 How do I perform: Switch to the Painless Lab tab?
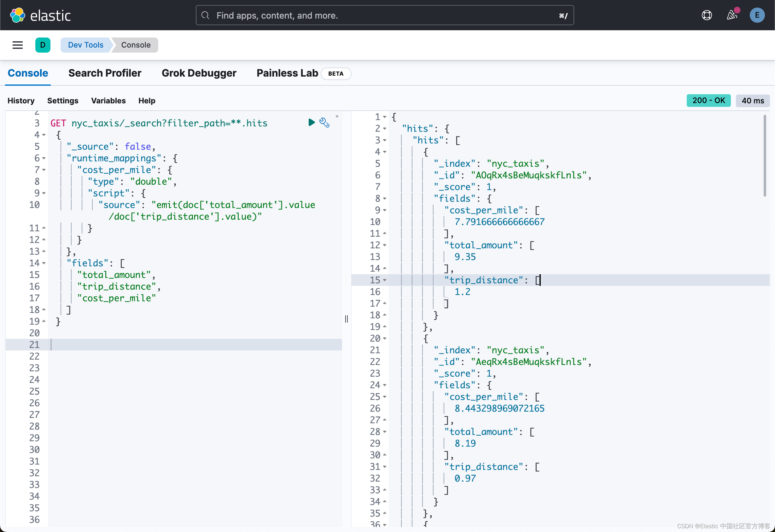pos(287,73)
